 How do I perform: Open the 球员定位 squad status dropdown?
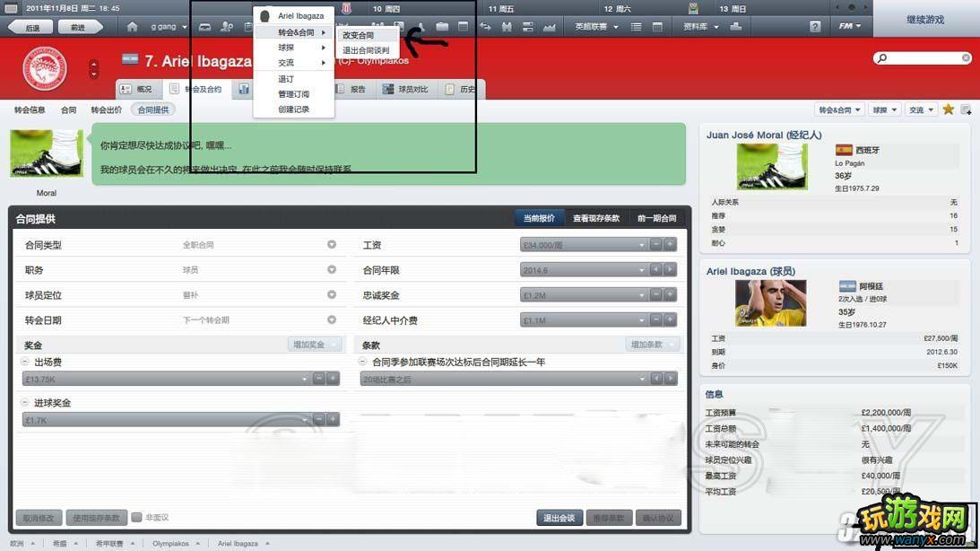(x=332, y=295)
